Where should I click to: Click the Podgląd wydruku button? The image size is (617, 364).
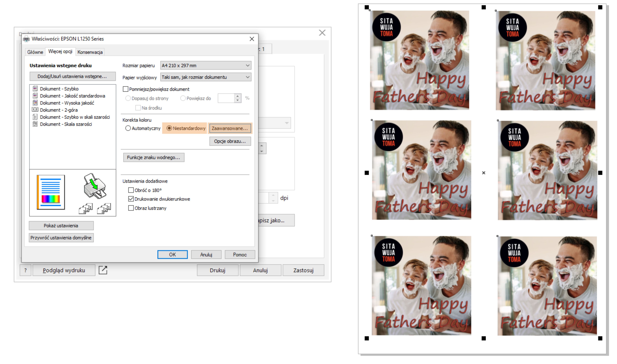[64, 270]
